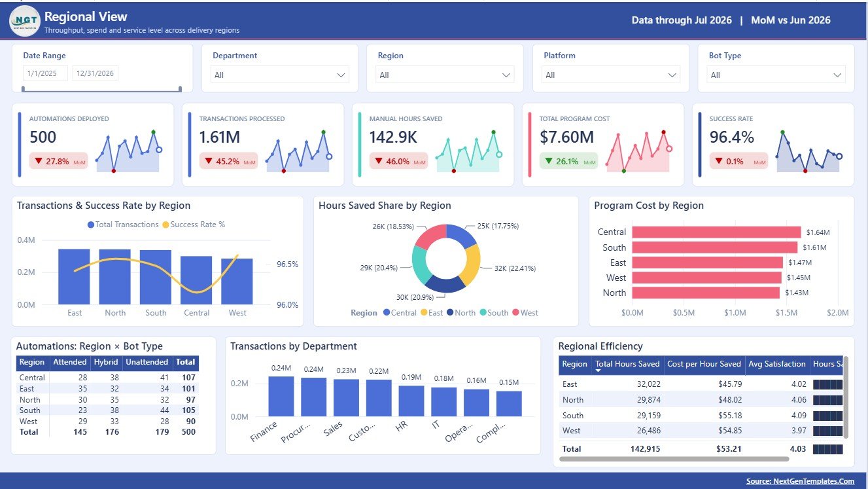This screenshot has width=868, height=489.
Task: Open the Bot Type dropdown
Action: 776,75
